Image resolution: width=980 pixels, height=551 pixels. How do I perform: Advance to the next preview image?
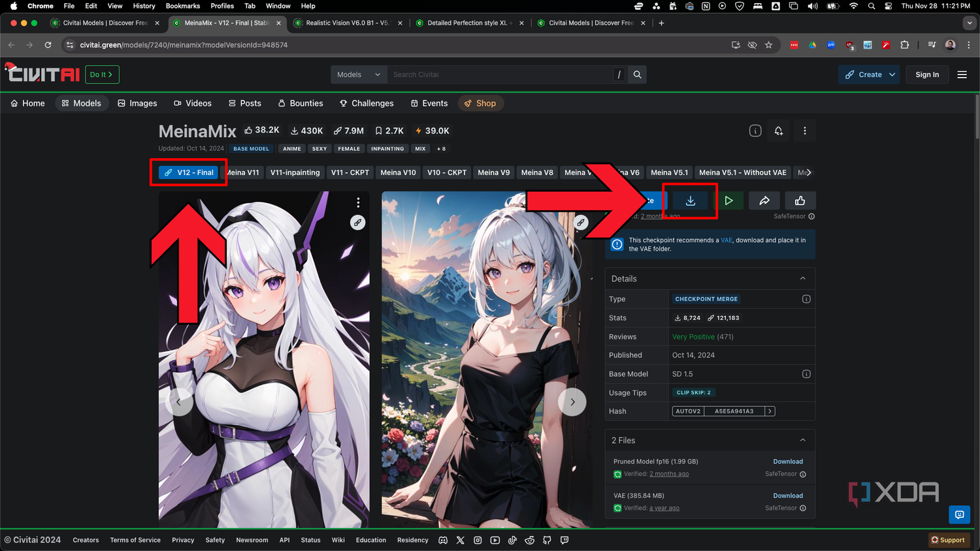(x=572, y=402)
